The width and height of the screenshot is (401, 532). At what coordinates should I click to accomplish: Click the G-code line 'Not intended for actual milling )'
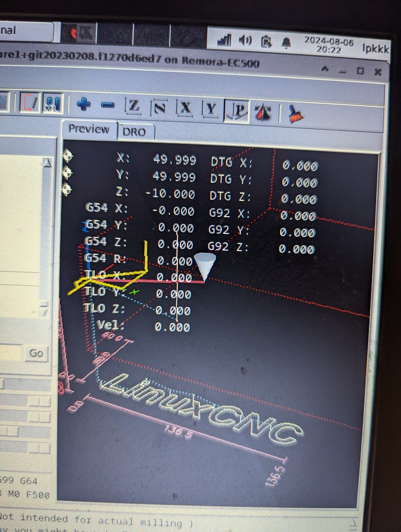[97, 520]
